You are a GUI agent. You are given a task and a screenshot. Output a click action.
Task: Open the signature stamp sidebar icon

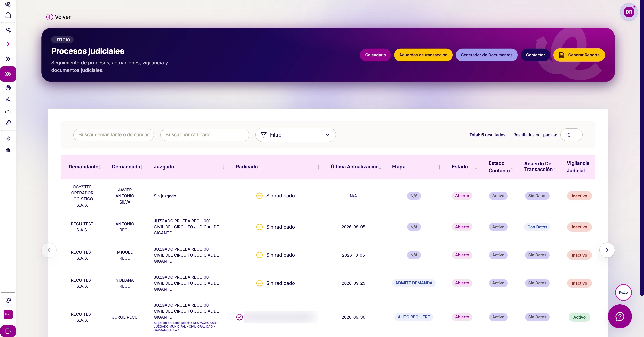8,100
